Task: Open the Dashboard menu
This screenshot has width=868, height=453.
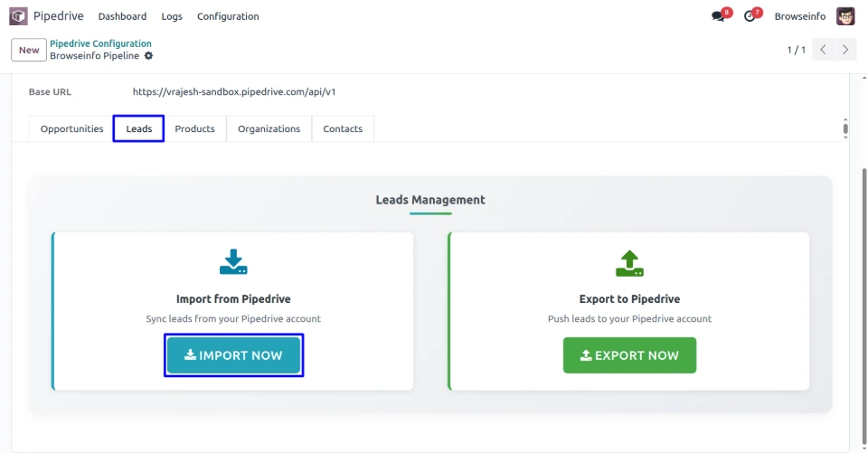Action: pos(122,16)
